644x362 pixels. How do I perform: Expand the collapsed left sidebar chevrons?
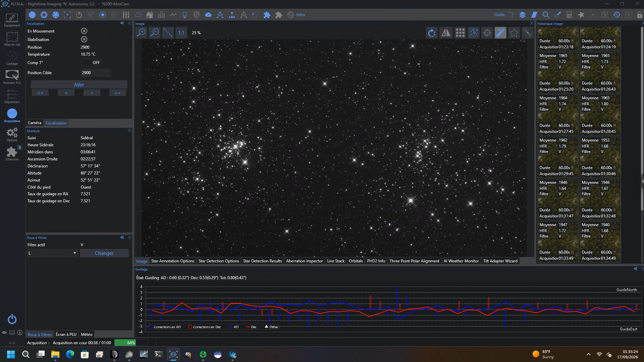coord(12,343)
